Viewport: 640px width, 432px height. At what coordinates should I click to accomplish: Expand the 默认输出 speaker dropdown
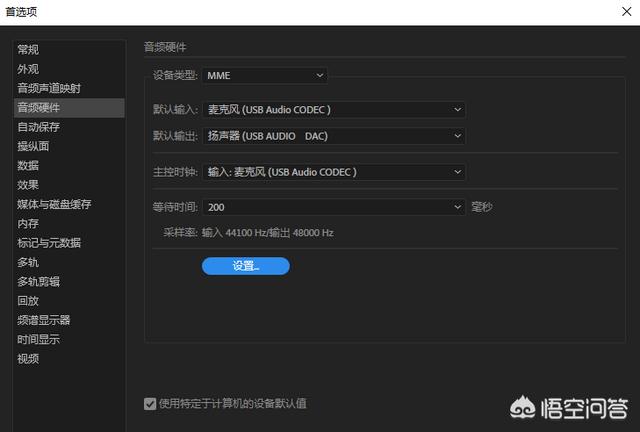click(x=334, y=135)
